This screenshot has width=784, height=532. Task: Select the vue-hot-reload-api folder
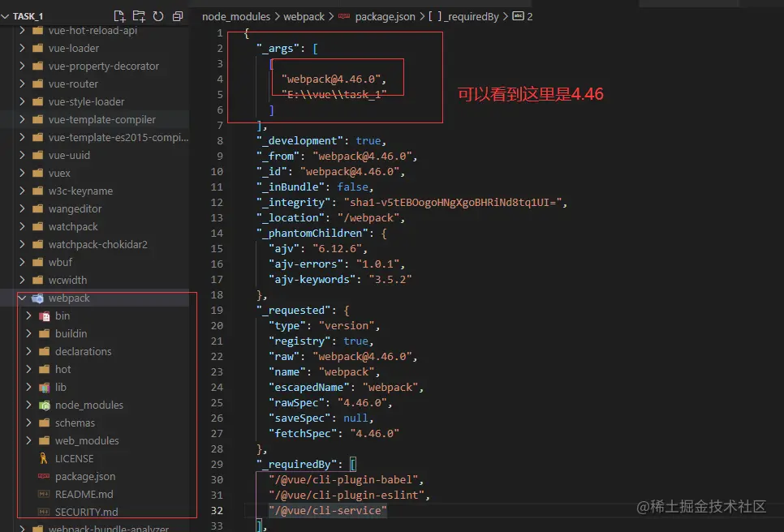94,31
